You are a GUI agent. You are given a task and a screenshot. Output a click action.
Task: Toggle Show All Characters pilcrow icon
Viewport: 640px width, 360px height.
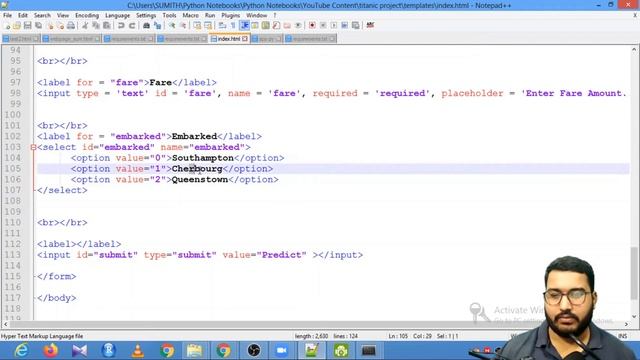(233, 26)
